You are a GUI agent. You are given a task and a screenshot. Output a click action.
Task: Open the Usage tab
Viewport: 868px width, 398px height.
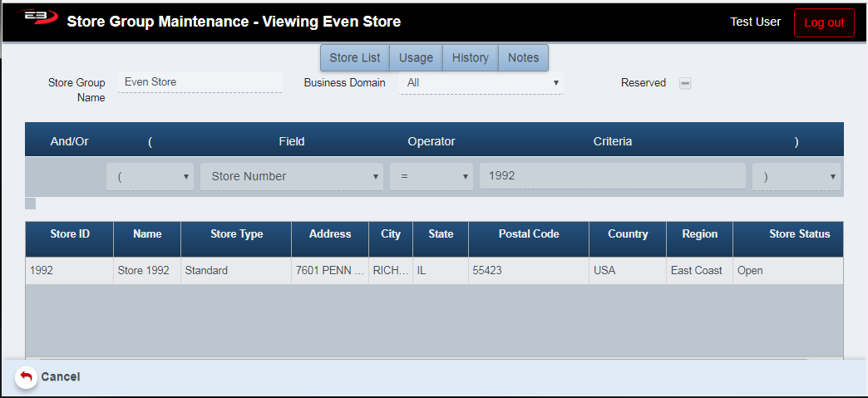pyautogui.click(x=416, y=58)
